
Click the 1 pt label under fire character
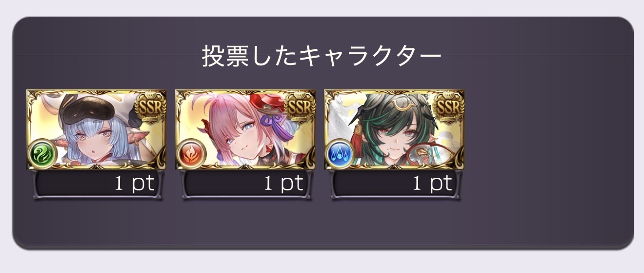point(284,184)
